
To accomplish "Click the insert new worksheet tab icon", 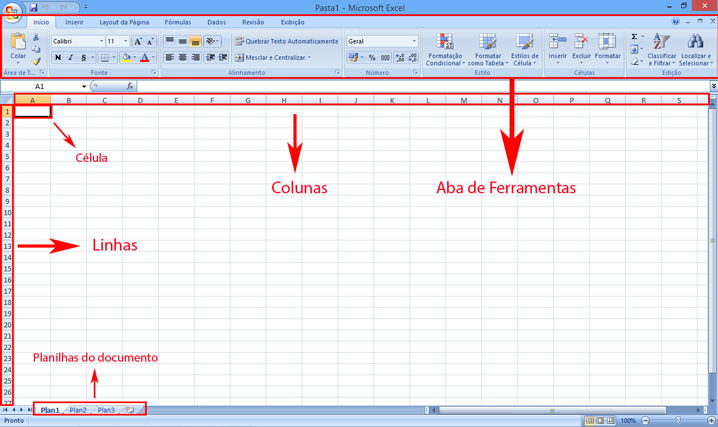I will (x=130, y=410).
